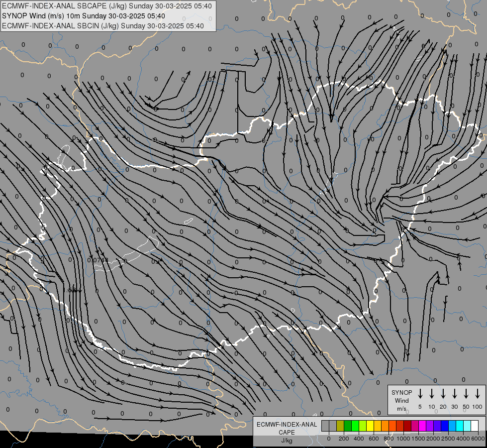Click the '600' tick label on CAPE scale

click(x=374, y=439)
